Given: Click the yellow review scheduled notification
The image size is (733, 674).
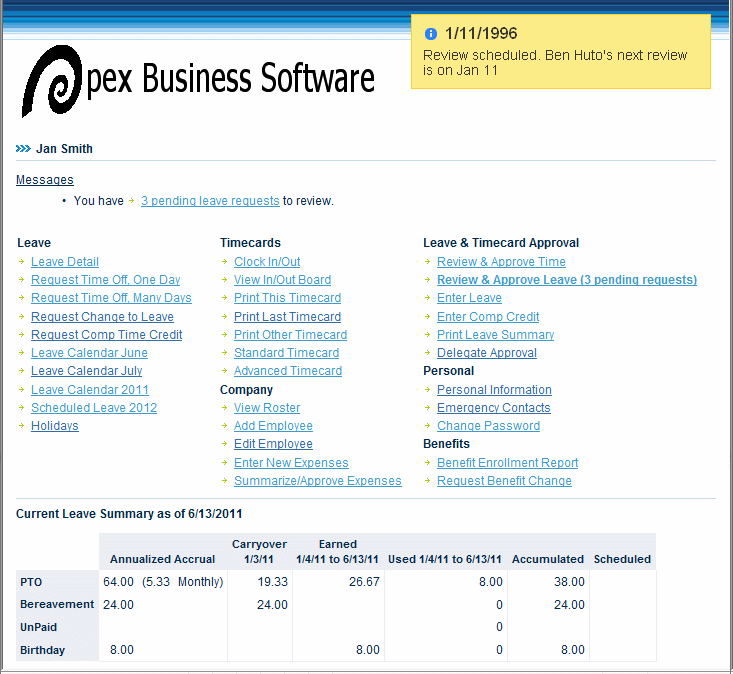Looking at the screenshot, I should (560, 52).
